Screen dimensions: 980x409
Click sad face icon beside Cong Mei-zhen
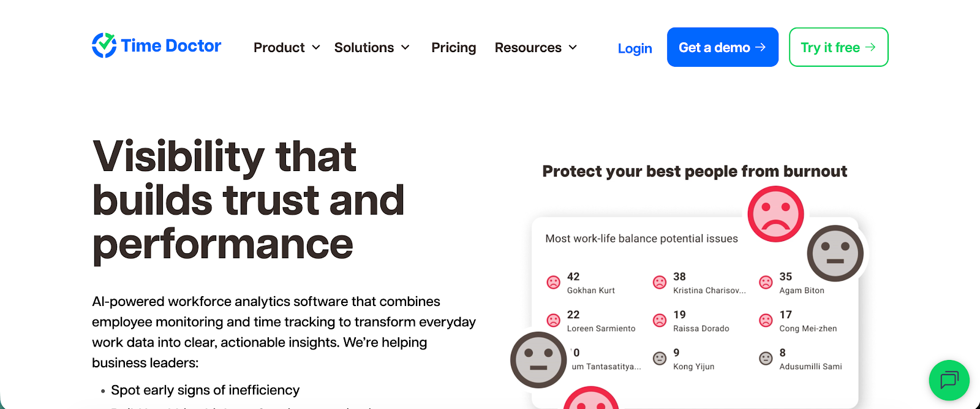click(766, 321)
